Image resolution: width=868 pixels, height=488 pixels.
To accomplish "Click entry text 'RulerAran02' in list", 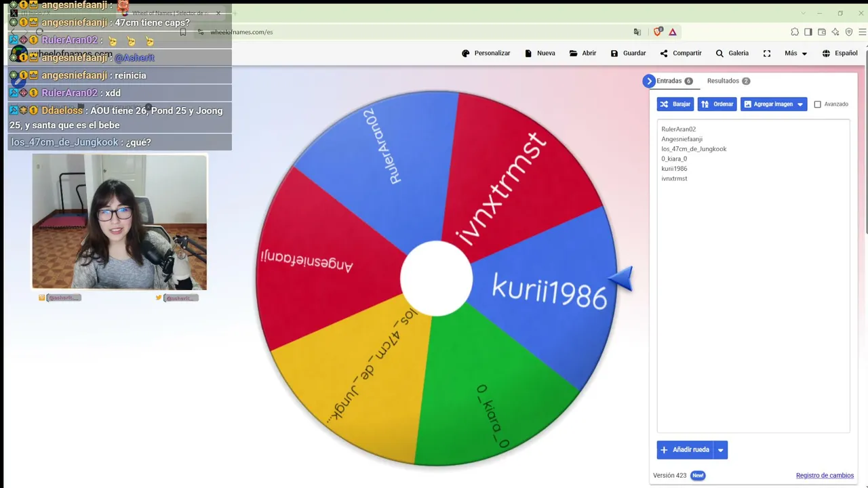I will (x=678, y=129).
